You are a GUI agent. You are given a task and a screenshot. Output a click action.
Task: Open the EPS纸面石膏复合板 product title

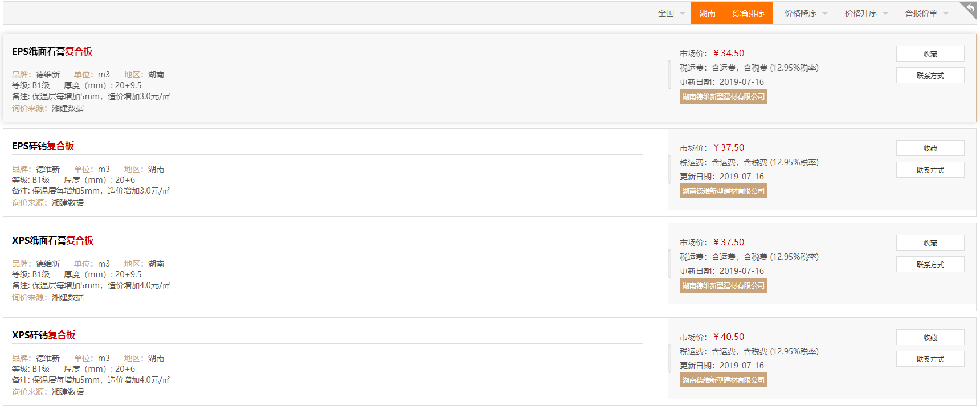(x=52, y=51)
